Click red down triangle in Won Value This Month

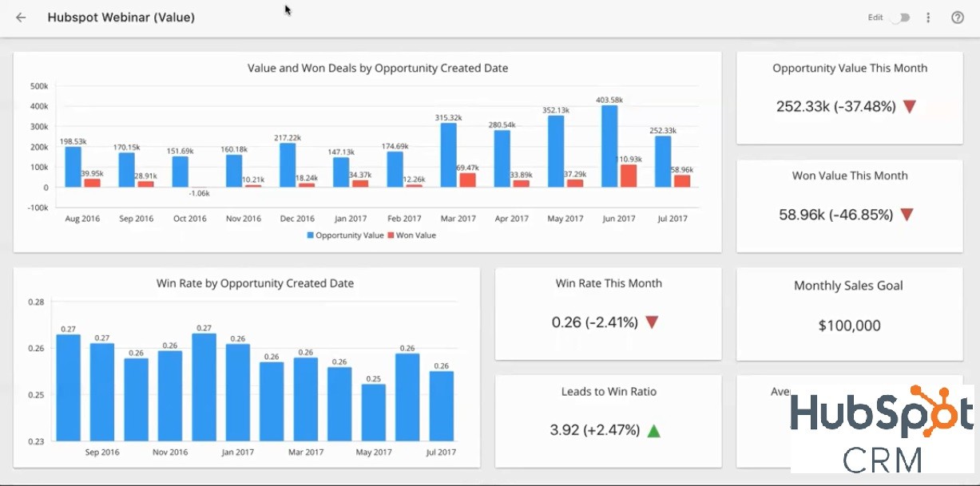[907, 215]
